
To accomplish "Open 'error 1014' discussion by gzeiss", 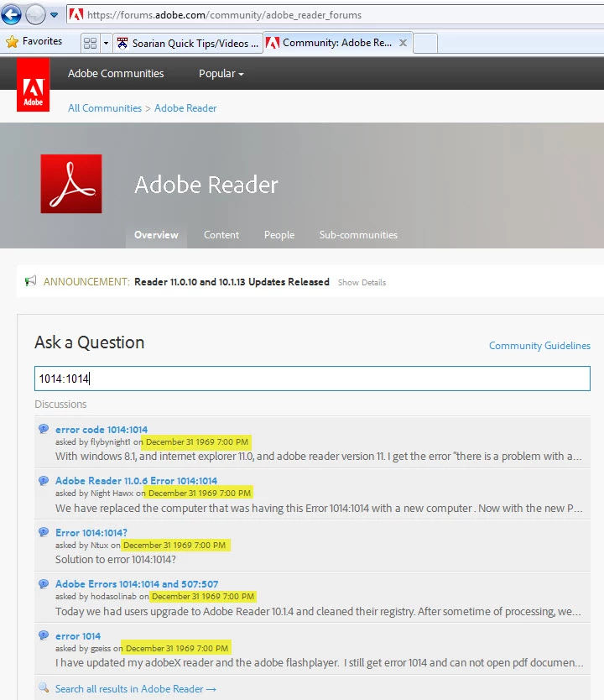I will tap(78, 636).
